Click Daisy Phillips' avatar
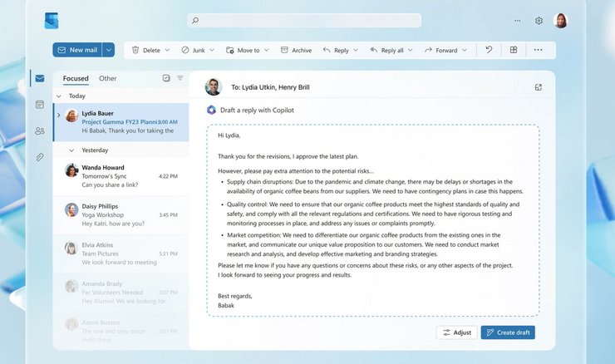Screen dimensions: 615x364 (x=71, y=209)
